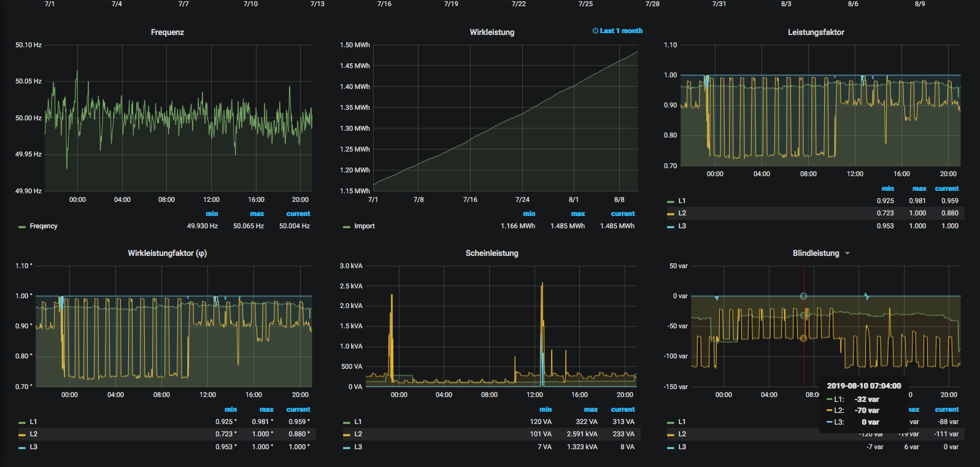980x467 pixels.
Task: Click the Leistungsfaktor panel title
Action: pos(816,33)
